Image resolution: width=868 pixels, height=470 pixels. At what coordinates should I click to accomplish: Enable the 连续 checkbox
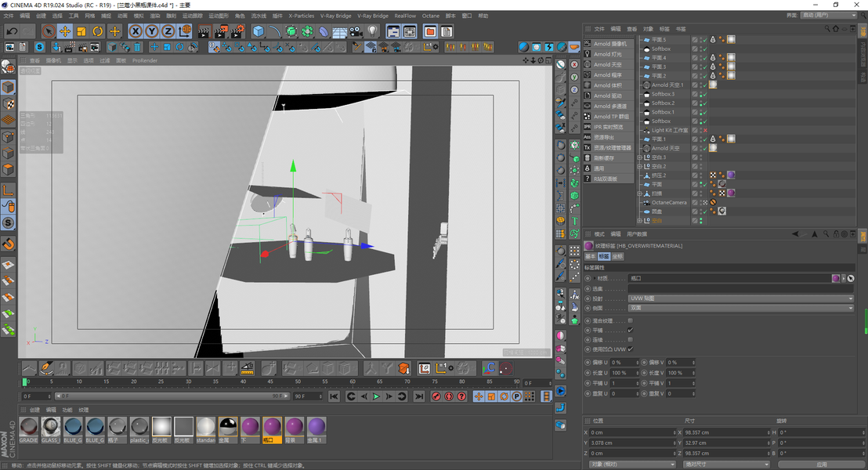631,339
